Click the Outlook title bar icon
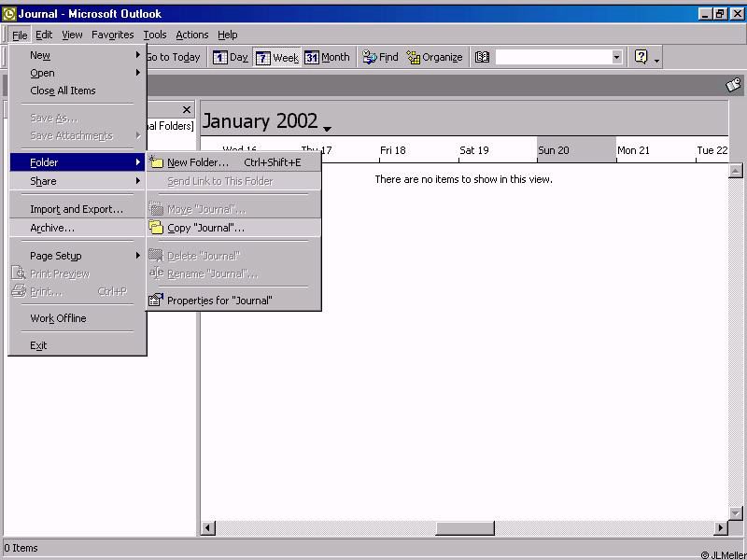This screenshot has height=560, width=747. tap(9, 14)
